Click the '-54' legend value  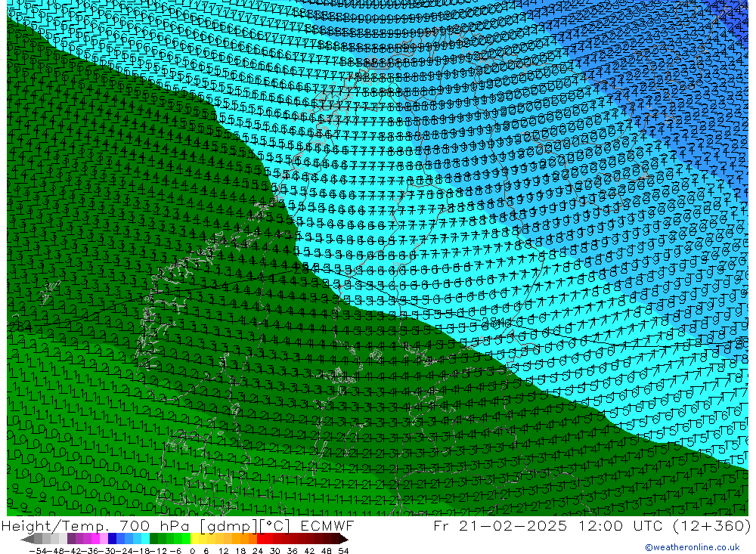point(38,551)
